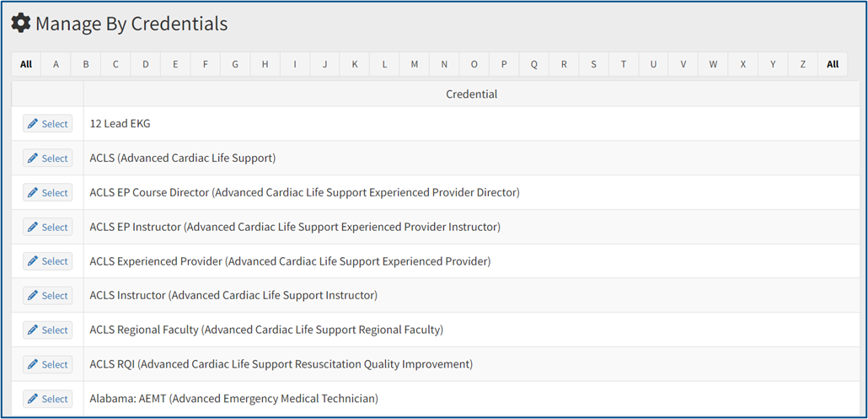Filter the list by letter M
This screenshot has height=419, width=868.
(x=414, y=64)
